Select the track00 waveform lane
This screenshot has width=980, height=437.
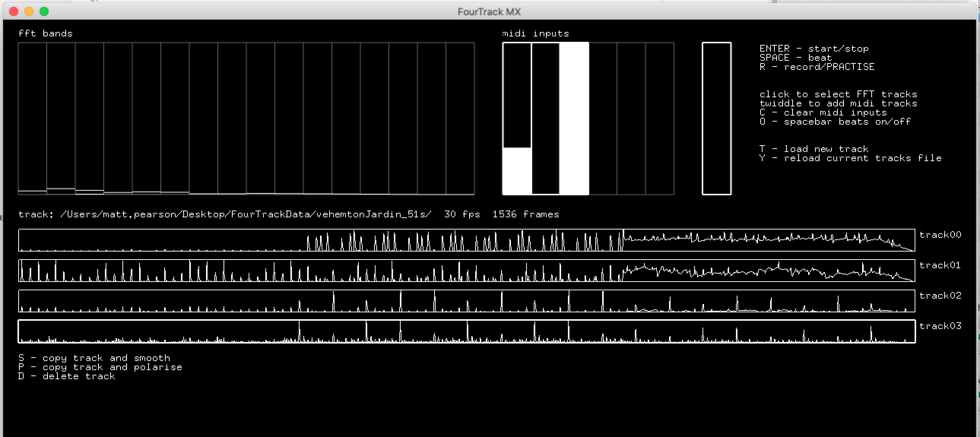click(x=466, y=240)
